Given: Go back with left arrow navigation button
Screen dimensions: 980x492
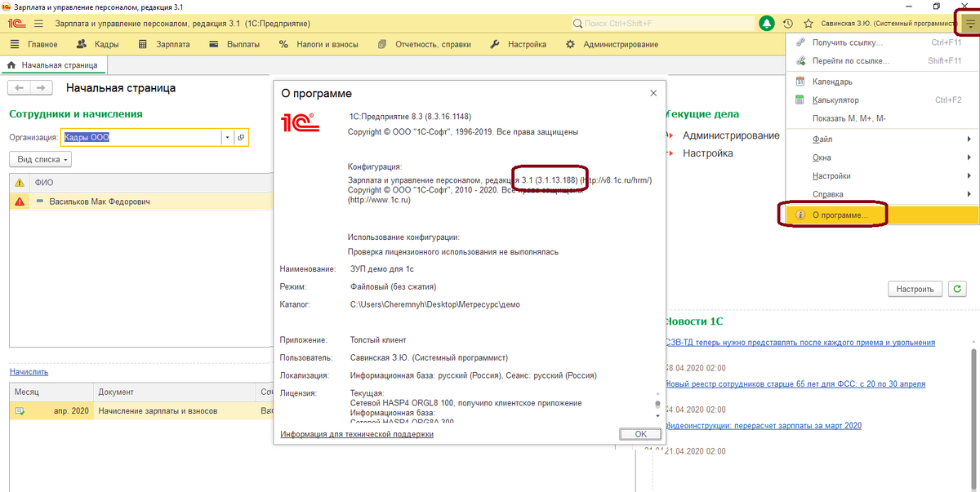Looking at the screenshot, I should tap(20, 88).
